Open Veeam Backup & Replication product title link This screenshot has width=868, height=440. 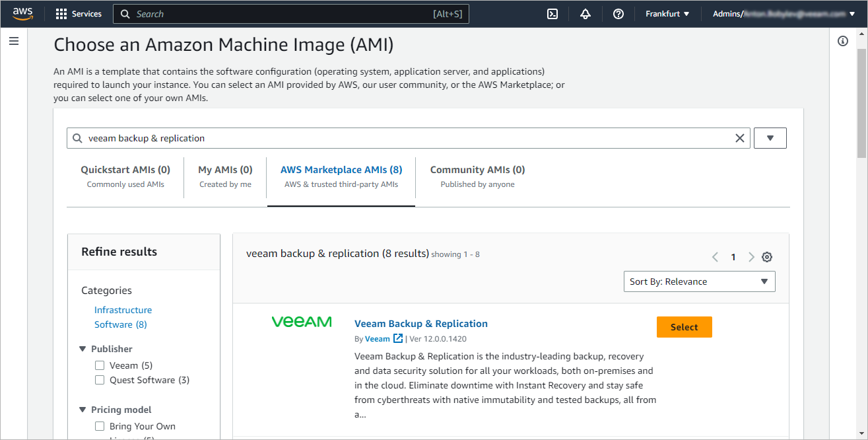[x=421, y=324]
